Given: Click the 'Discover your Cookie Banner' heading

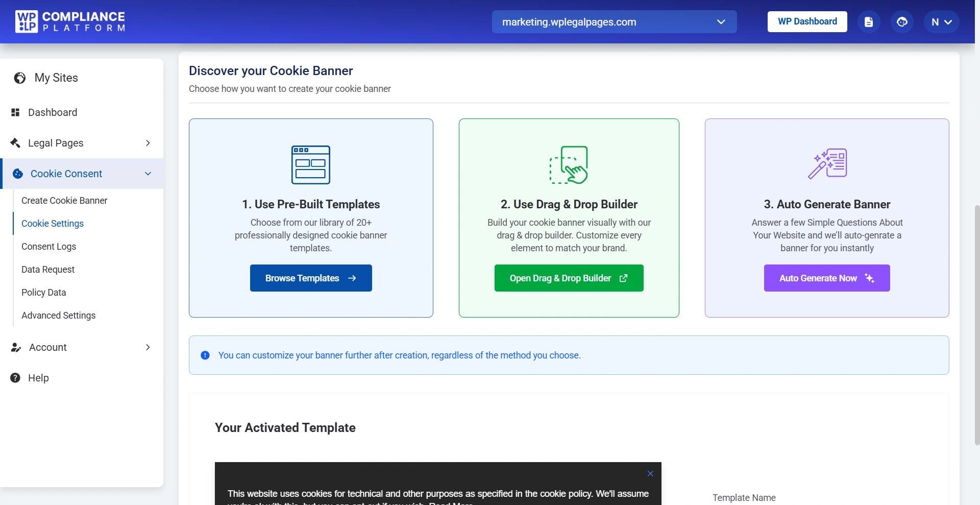Looking at the screenshot, I should point(271,71).
